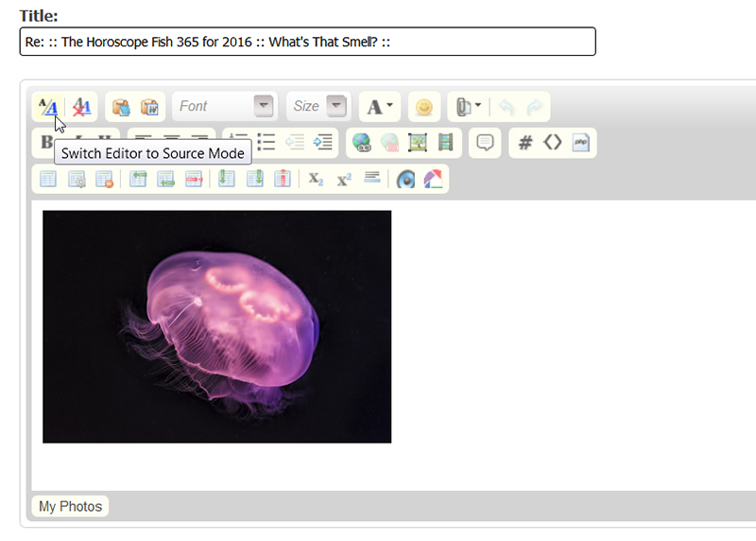
Task: Open the smilies picker
Action: click(424, 107)
